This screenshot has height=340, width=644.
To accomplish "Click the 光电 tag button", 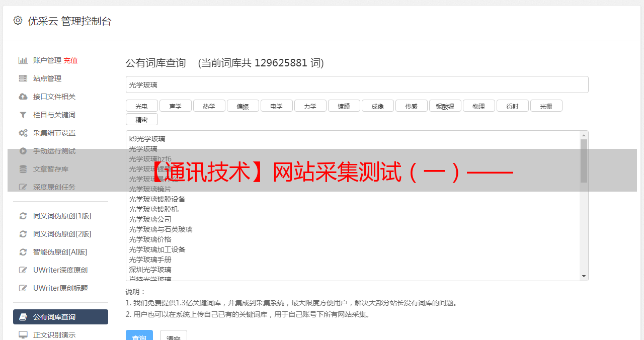I will click(x=141, y=106).
